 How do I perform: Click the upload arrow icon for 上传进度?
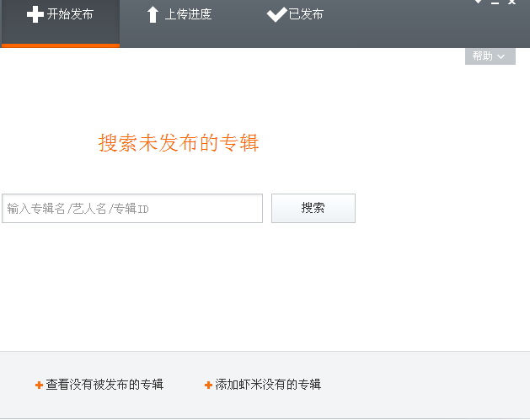153,14
